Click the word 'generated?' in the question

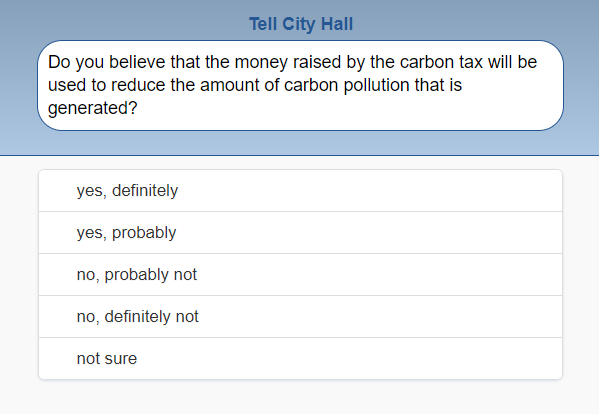[92, 108]
